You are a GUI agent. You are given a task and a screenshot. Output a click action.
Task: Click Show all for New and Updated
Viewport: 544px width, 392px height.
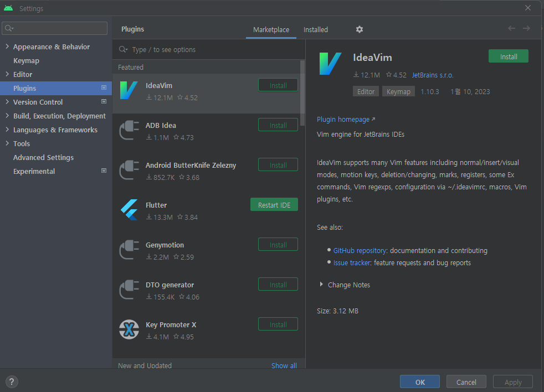(284, 365)
